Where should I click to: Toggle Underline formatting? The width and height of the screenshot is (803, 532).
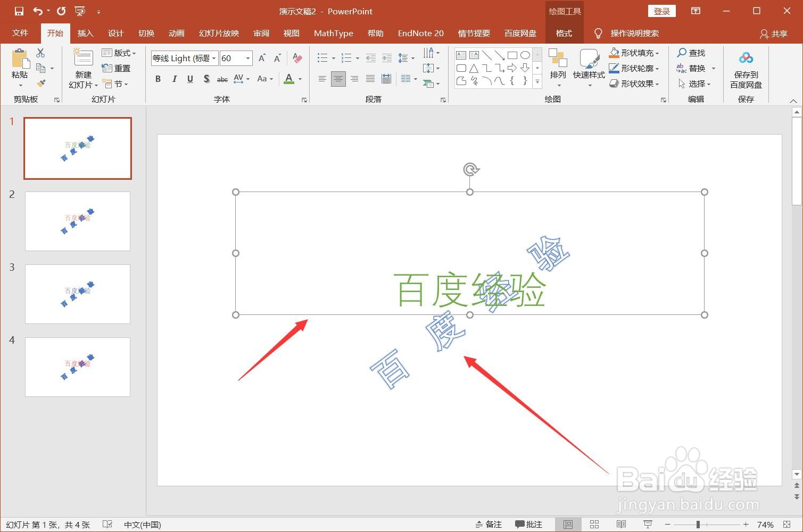pyautogui.click(x=190, y=79)
